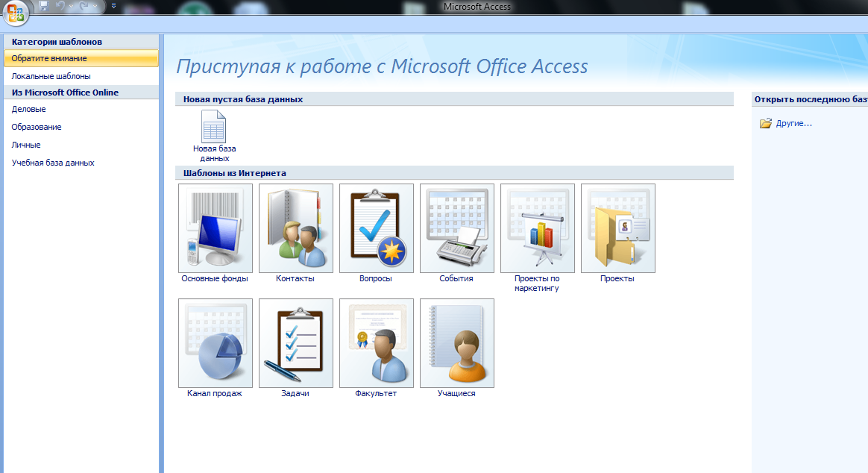Click the Задачи label text
Viewport: 868px width, 473px height.
pos(295,393)
